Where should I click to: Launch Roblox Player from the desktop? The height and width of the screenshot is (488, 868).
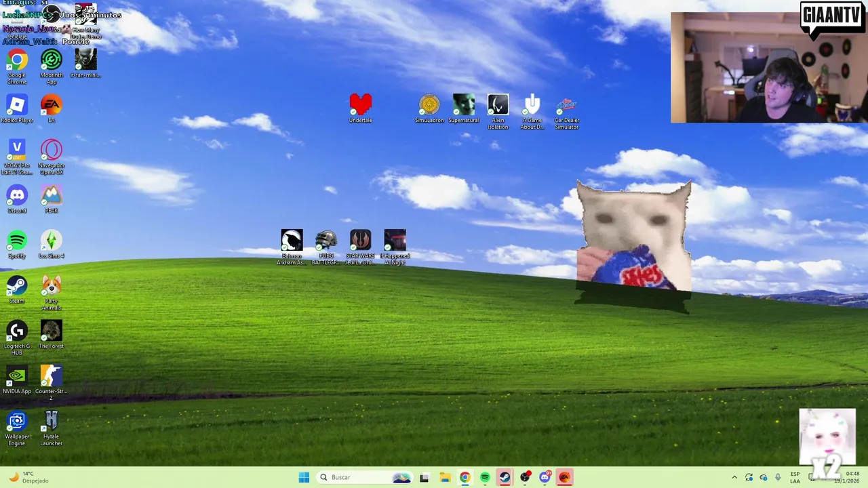(x=17, y=109)
